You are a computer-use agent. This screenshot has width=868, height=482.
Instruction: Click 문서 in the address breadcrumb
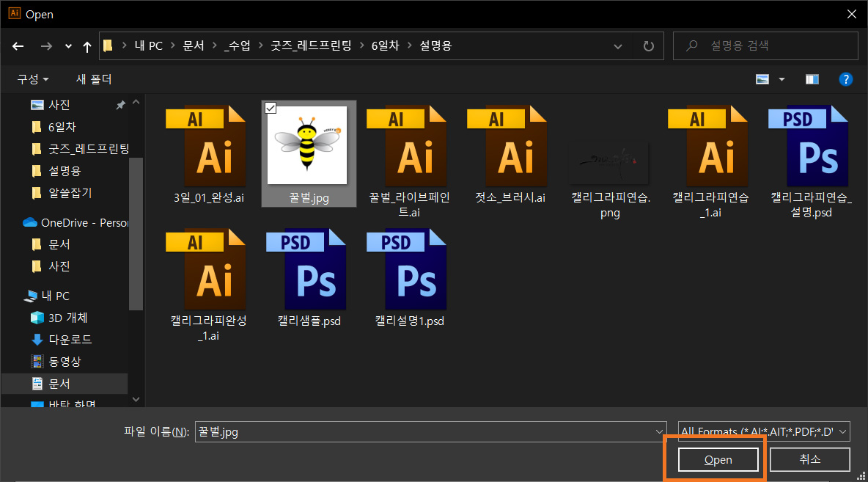pyautogui.click(x=194, y=46)
